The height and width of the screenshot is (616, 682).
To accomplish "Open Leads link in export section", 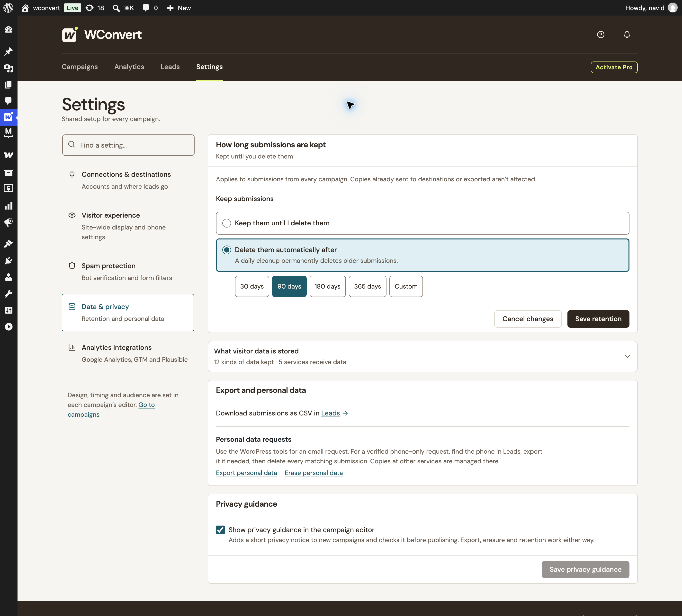I will tap(331, 413).
